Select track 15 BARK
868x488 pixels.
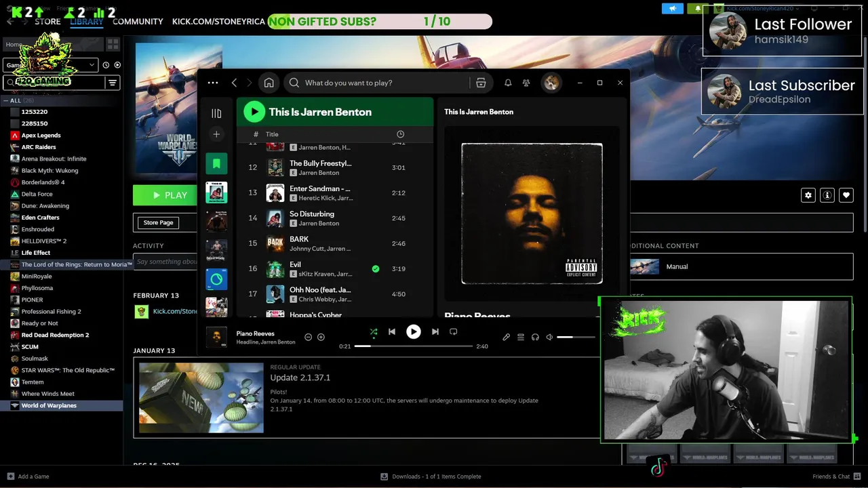[x=334, y=243]
